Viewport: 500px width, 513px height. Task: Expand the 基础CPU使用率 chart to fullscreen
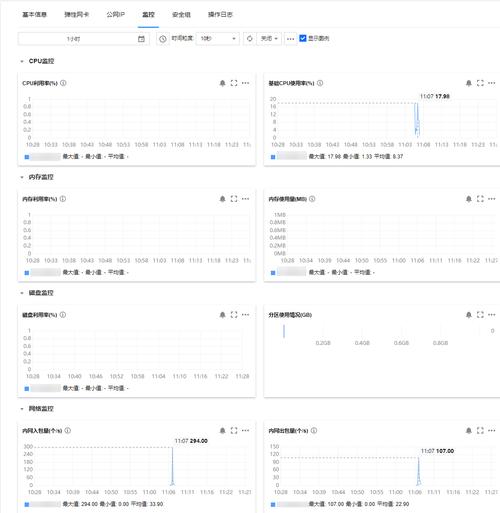480,83
